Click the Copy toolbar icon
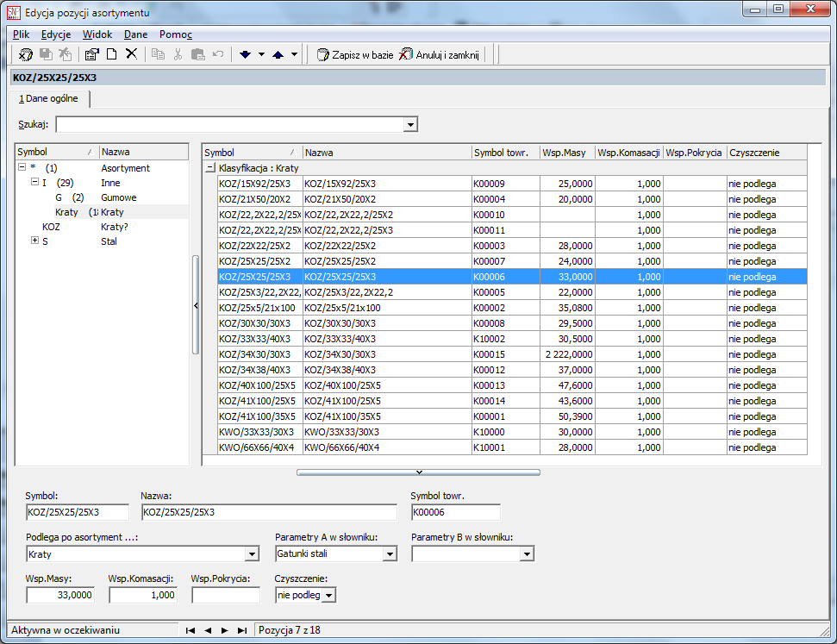 [x=158, y=54]
